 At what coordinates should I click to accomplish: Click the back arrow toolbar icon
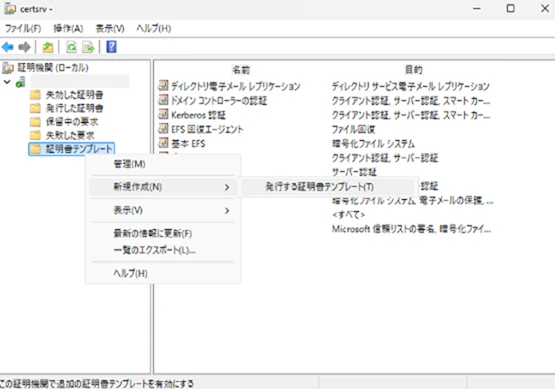pos(8,47)
